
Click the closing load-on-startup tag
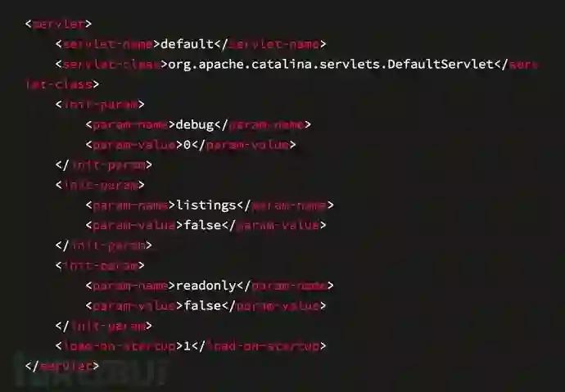click(259, 346)
